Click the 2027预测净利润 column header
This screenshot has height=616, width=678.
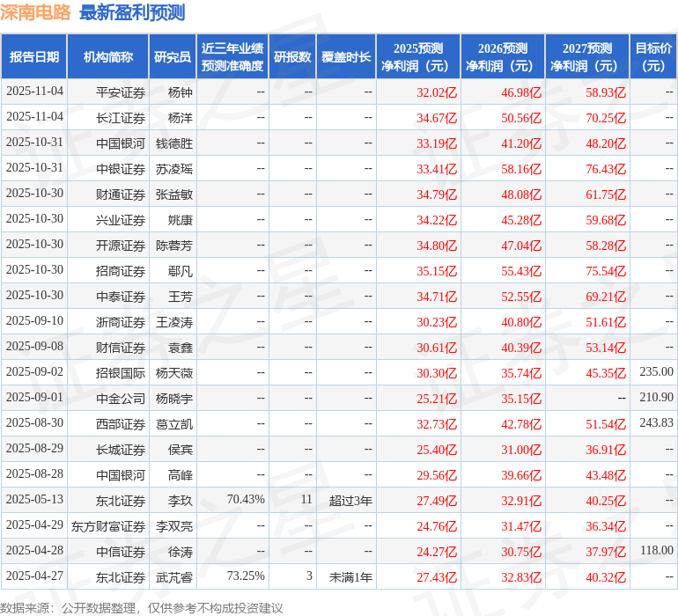587,57
